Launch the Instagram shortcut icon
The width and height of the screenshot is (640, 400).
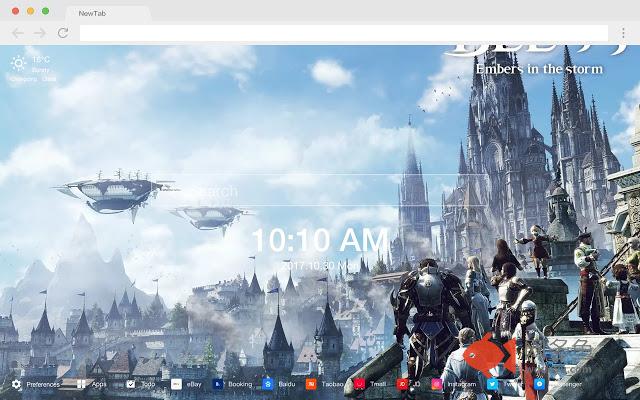point(437,384)
